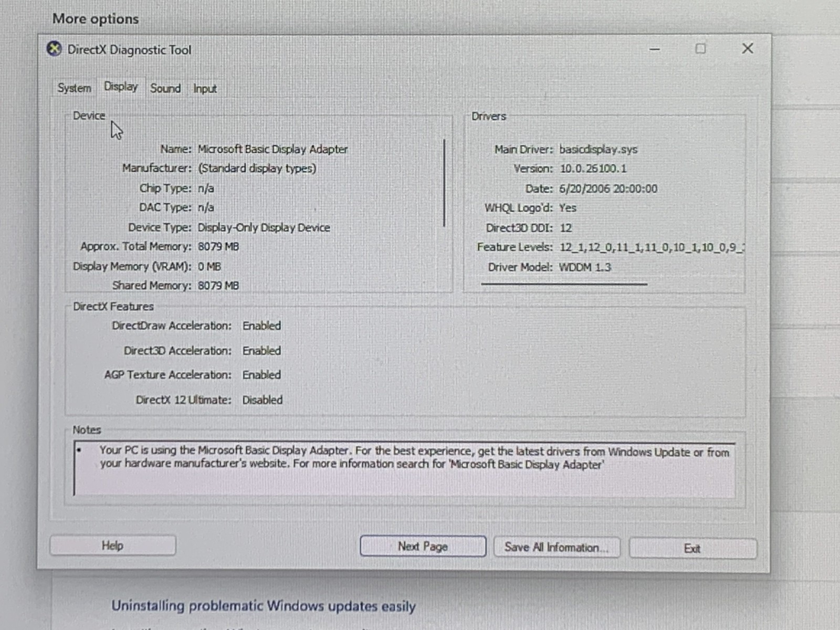This screenshot has width=840, height=630.
Task: Click the DAC Type 'n/a' value
Action: 206,208
